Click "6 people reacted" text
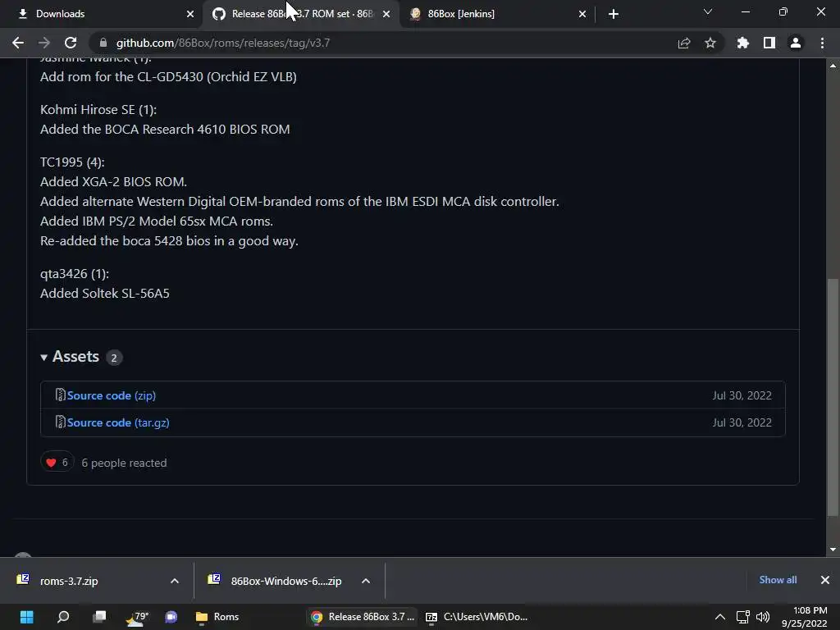Screen dimensions: 840x630 (x=124, y=463)
